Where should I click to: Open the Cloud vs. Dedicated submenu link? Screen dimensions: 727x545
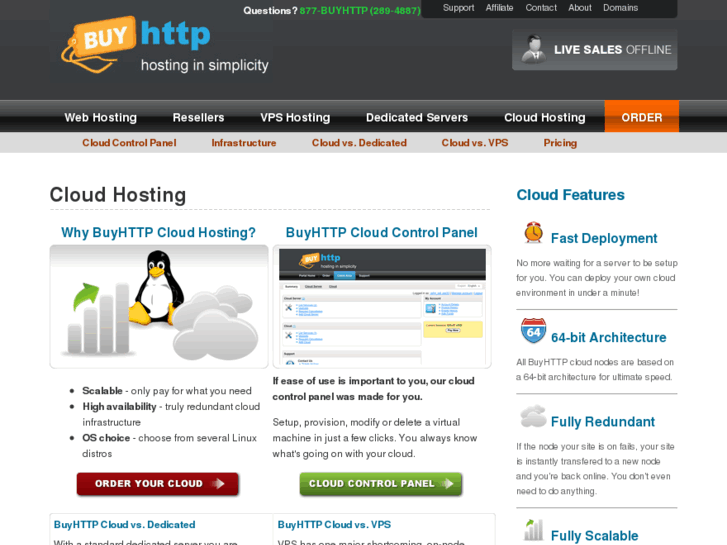(x=359, y=143)
